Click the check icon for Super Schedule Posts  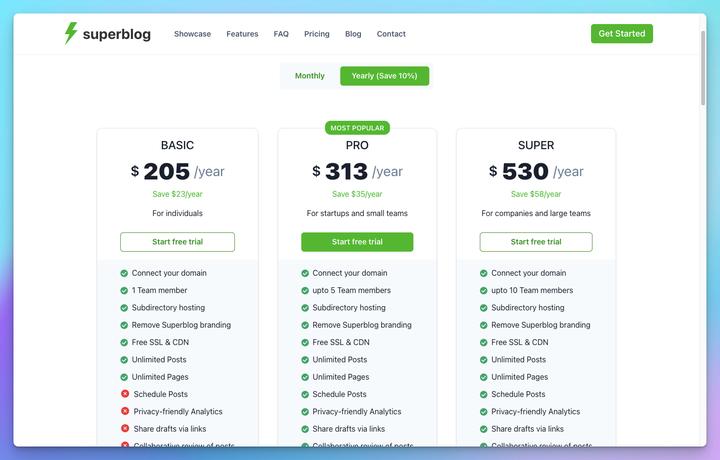[x=484, y=394]
